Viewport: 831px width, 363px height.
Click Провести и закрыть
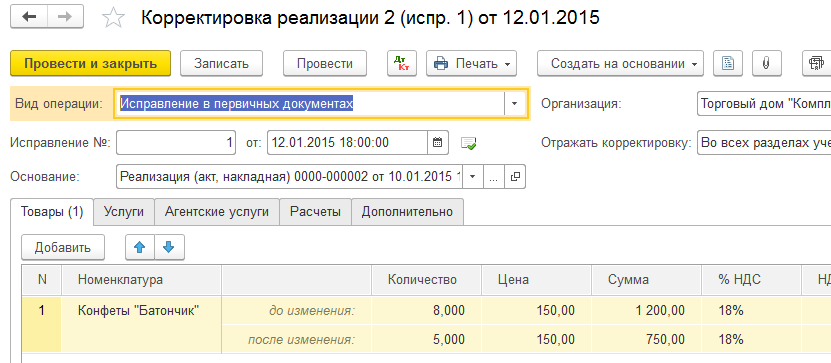click(x=91, y=64)
